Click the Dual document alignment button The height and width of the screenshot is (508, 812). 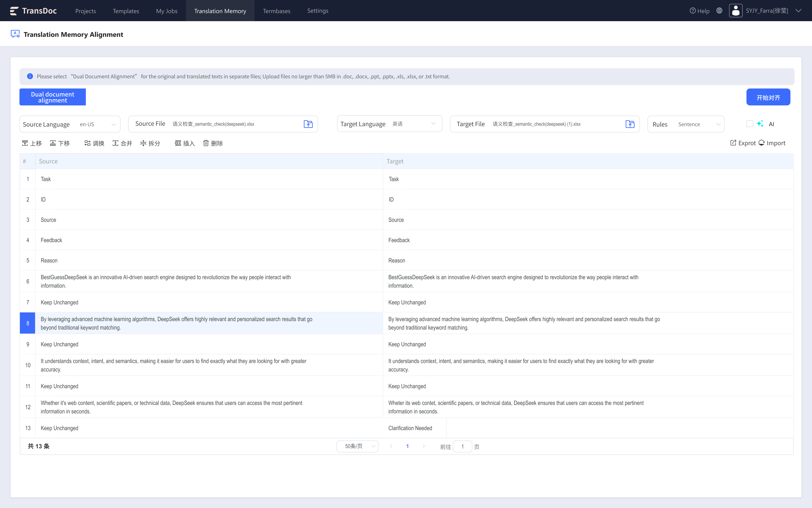coord(53,97)
